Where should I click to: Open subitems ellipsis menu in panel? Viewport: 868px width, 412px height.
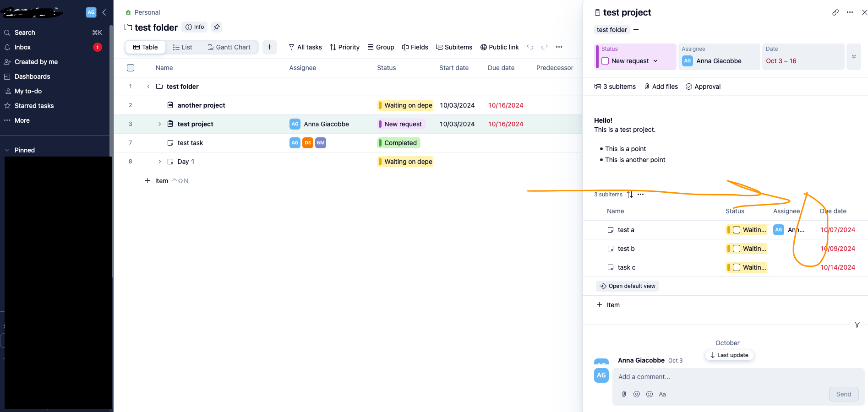pyautogui.click(x=641, y=195)
